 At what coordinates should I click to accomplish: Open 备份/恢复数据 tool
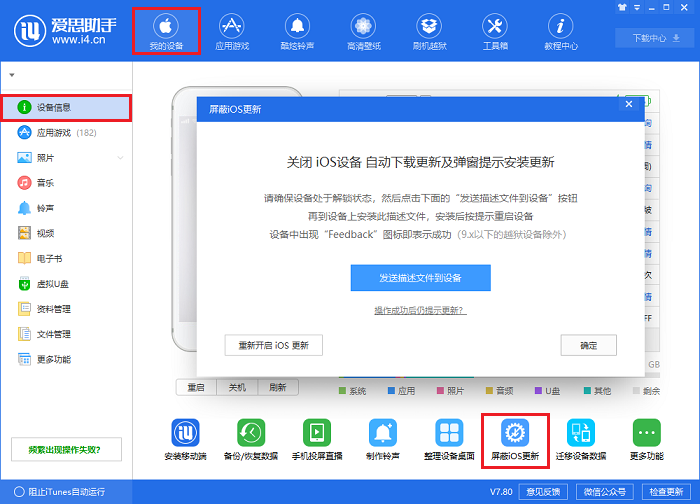[x=251, y=440]
